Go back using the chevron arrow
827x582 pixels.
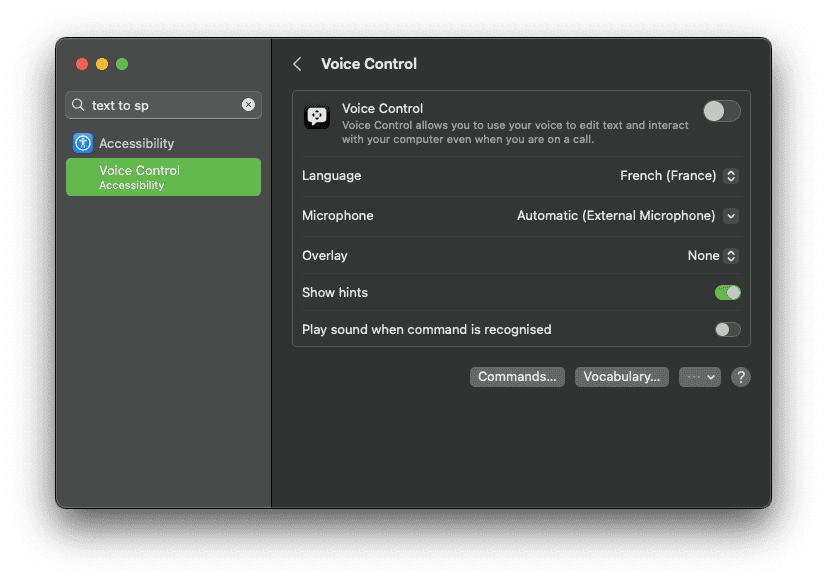[x=297, y=64]
